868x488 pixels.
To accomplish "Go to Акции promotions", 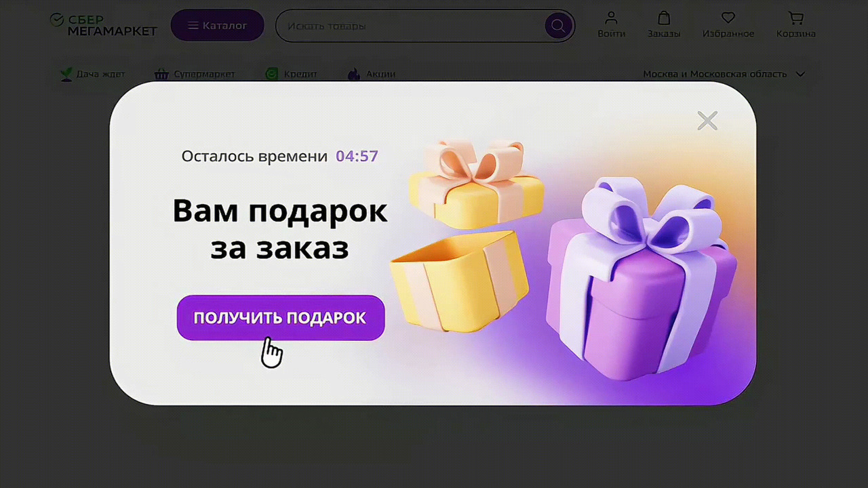I will (372, 74).
